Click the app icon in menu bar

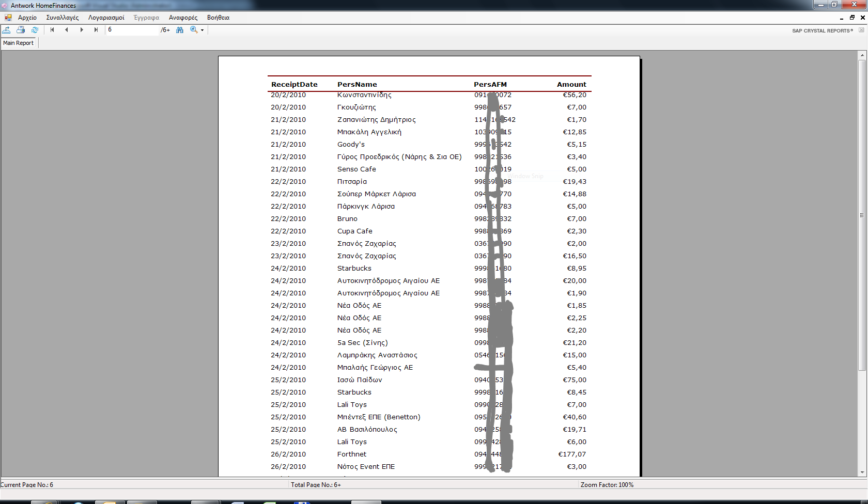(8, 18)
